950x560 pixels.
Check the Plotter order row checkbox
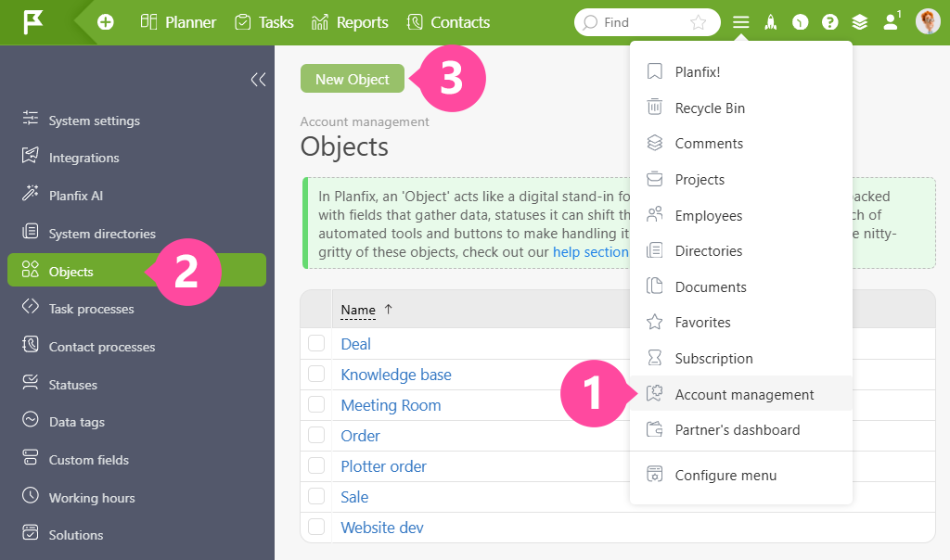(316, 465)
